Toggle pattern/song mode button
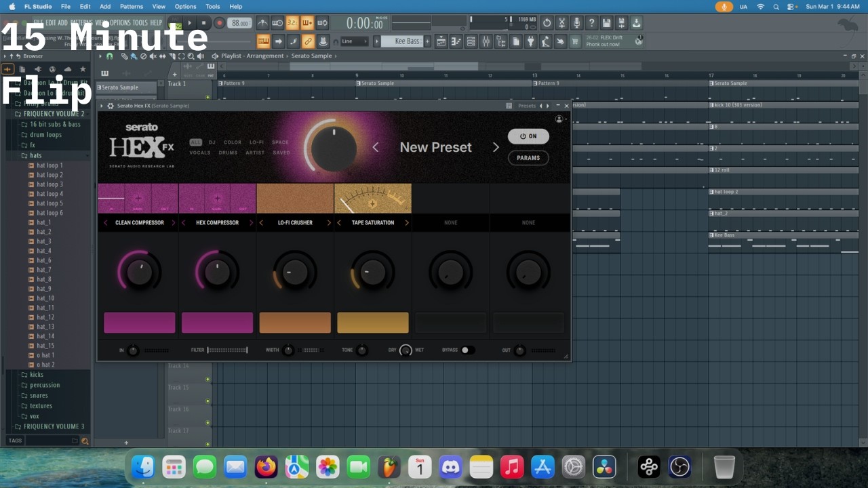This screenshot has width=868, height=488. pos(175,23)
